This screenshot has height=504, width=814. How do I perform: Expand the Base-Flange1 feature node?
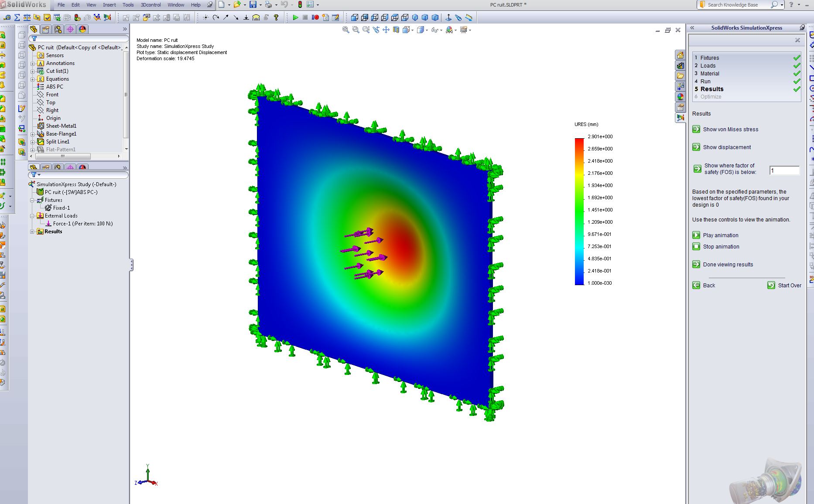(x=33, y=134)
